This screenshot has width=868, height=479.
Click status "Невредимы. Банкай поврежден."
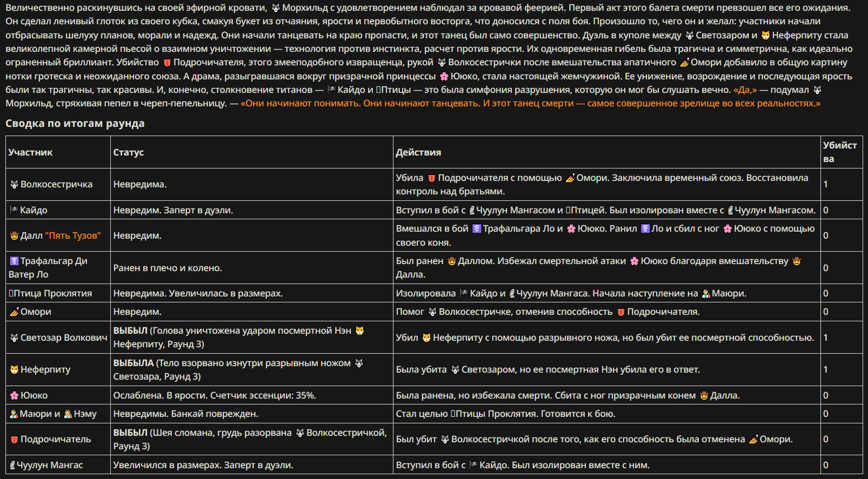point(185,414)
